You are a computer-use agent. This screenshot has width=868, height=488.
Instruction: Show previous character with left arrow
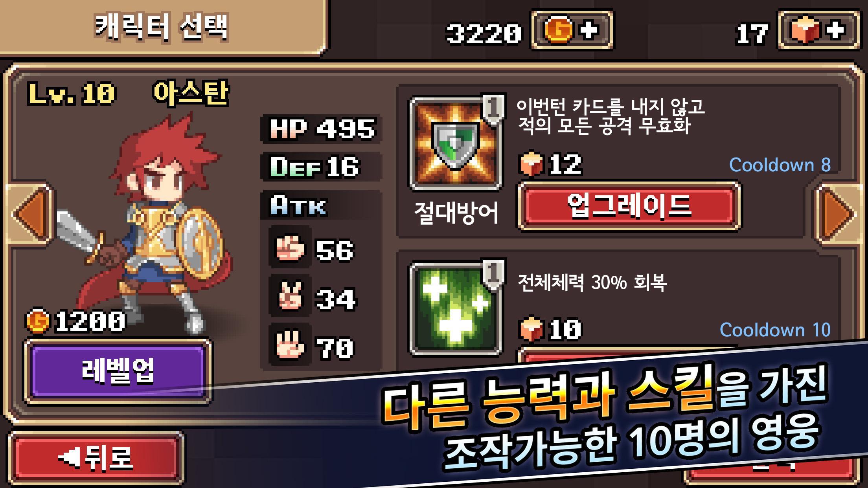point(30,214)
